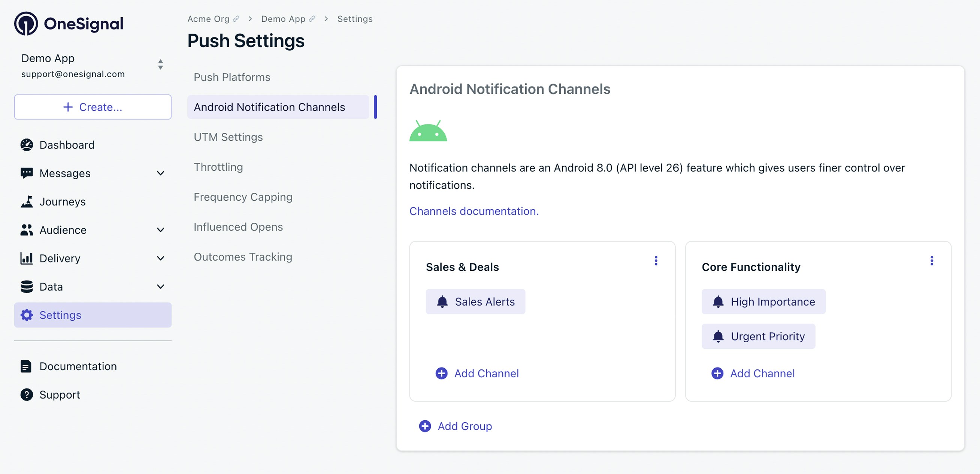Open the Demo App switcher dropdown
Viewport: 980px width, 474px height.
(x=161, y=64)
